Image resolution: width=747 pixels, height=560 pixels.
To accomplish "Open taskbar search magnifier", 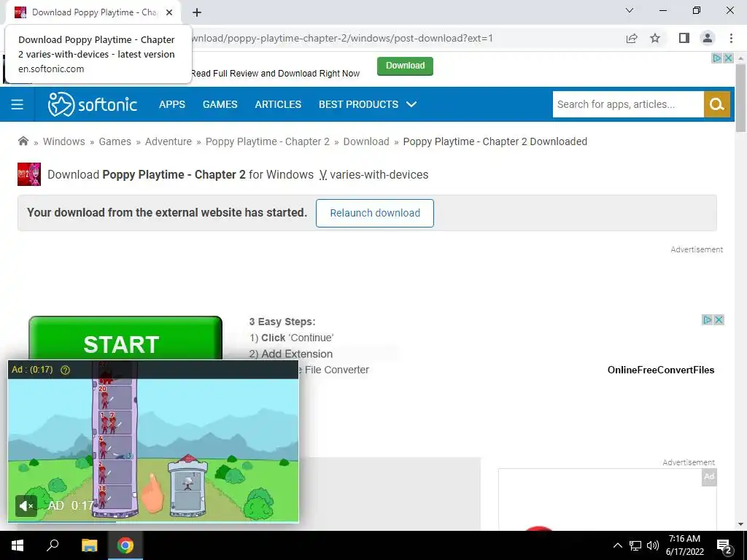I will [x=53, y=545].
